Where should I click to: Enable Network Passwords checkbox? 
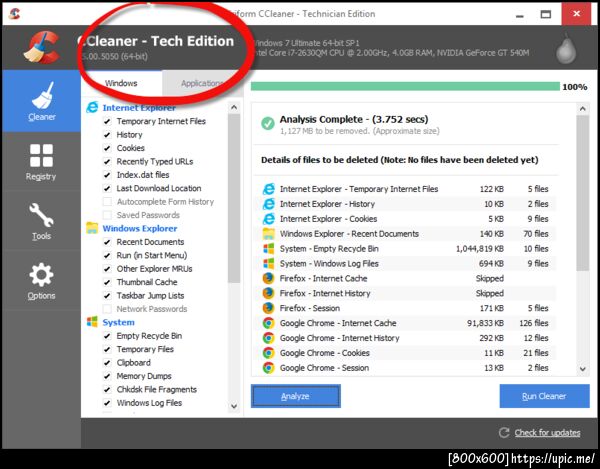pos(107,309)
